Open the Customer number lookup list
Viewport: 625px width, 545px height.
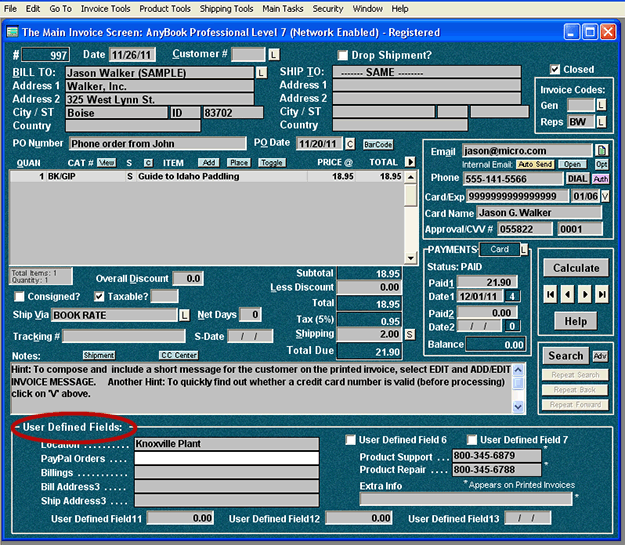click(274, 54)
